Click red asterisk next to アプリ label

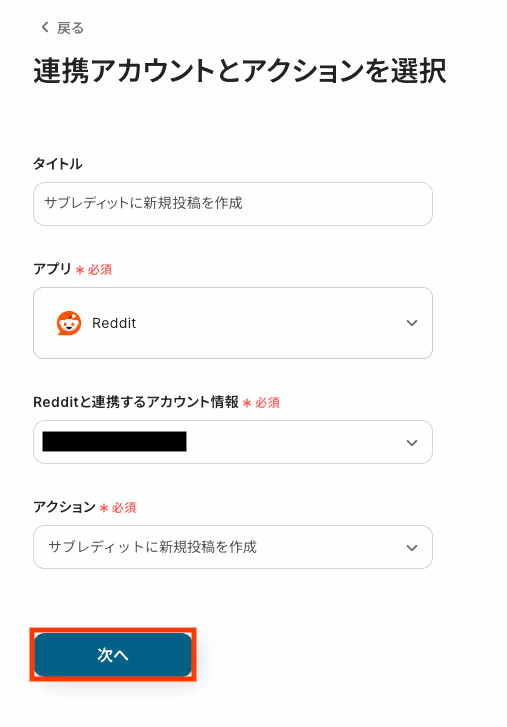[x=80, y=270]
